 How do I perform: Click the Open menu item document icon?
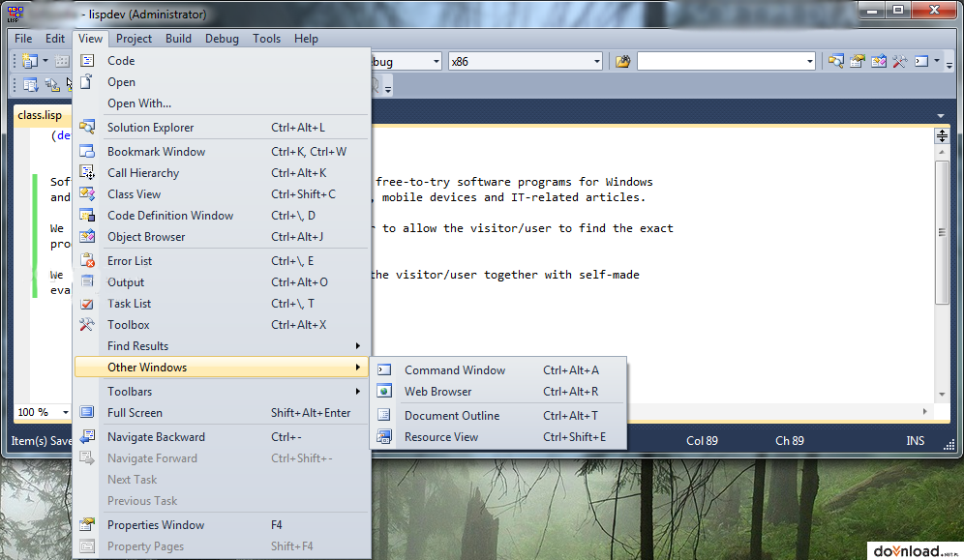87,81
